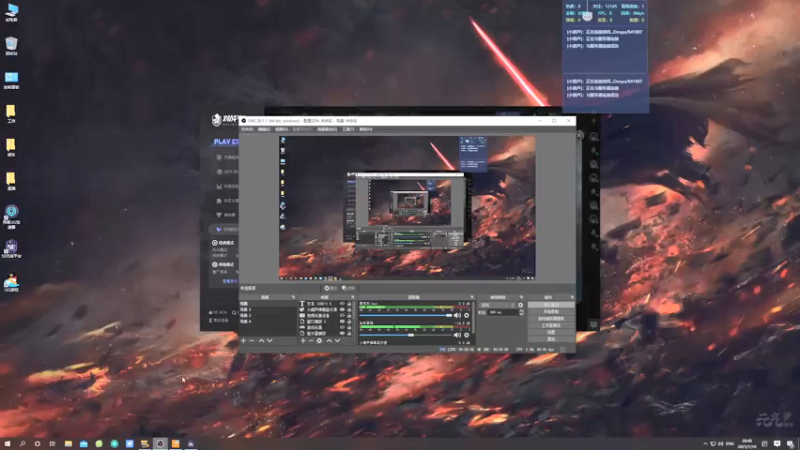800x450 pixels.
Task: Move selected source down in Sources panel
Action: pos(337,340)
